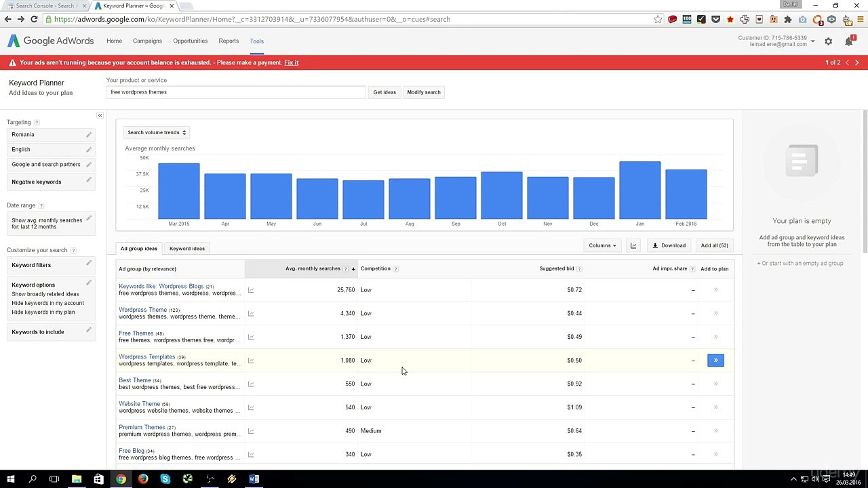
Task: Open the Home menu
Action: [114, 41]
